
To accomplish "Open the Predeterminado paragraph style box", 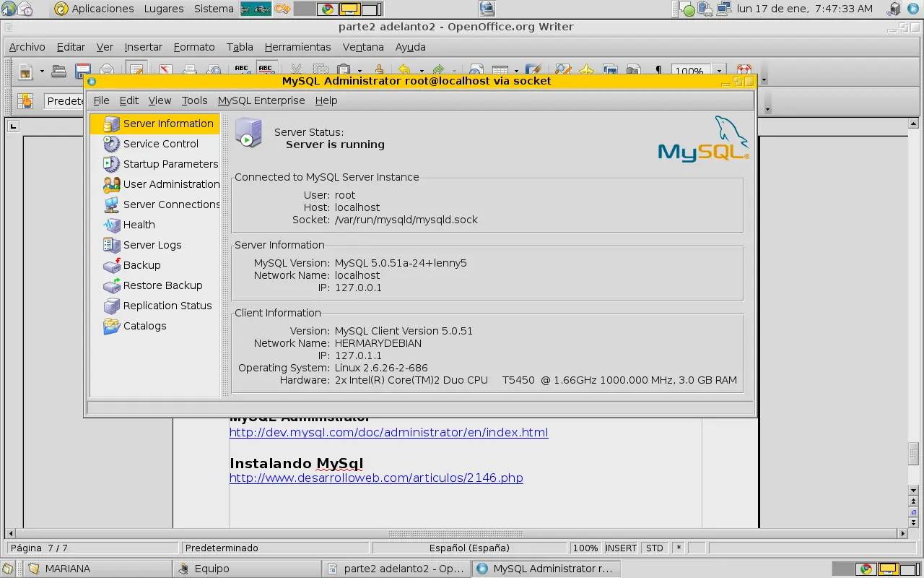I will (x=65, y=101).
